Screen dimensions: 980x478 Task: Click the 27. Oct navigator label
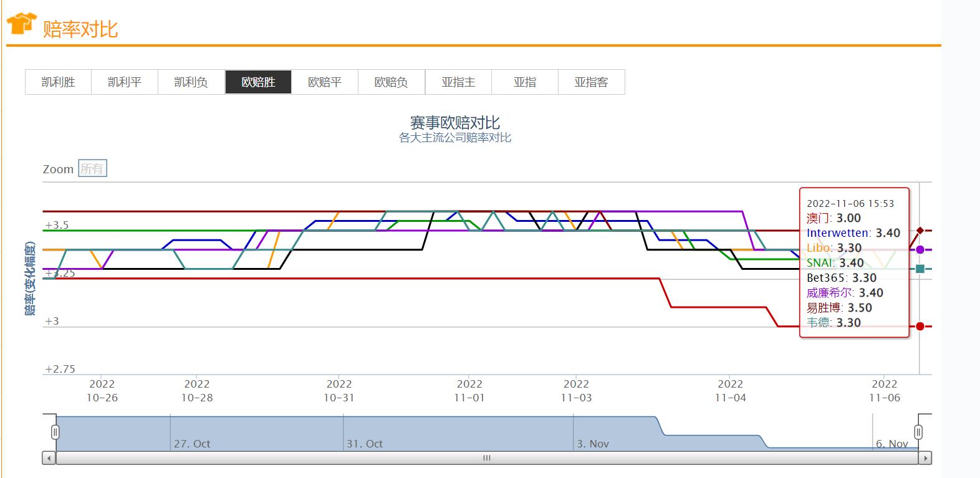[192, 444]
